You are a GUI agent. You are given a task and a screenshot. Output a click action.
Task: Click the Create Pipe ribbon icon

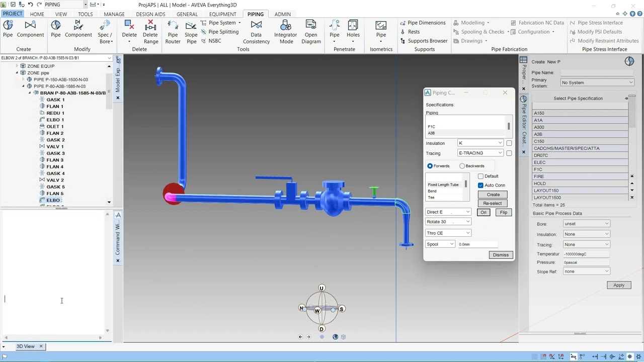(8, 25)
